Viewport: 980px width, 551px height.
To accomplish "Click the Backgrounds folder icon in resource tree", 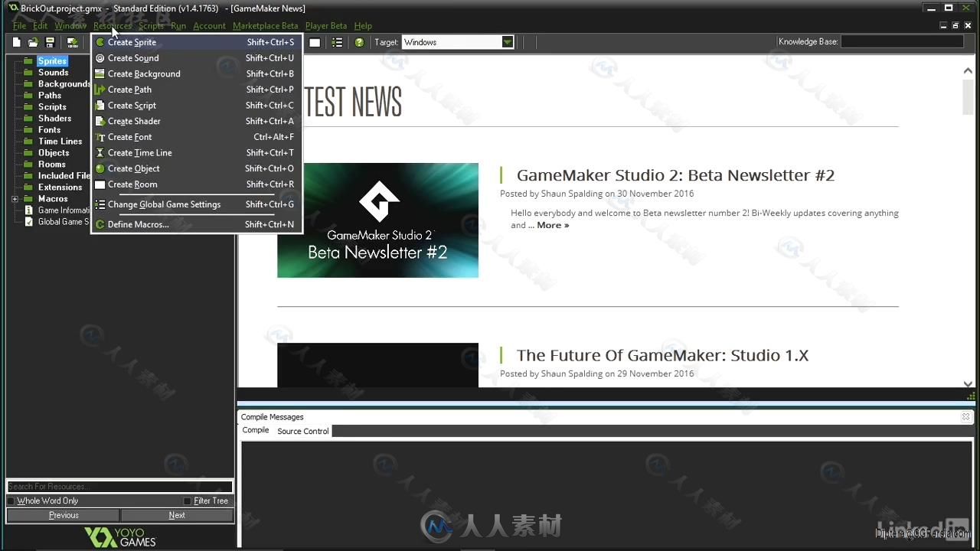I will tap(28, 83).
